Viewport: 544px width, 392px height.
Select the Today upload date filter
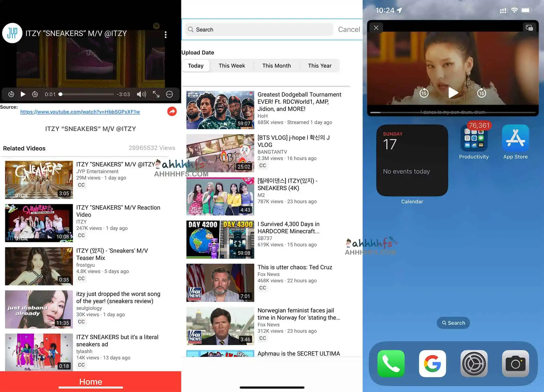196,66
